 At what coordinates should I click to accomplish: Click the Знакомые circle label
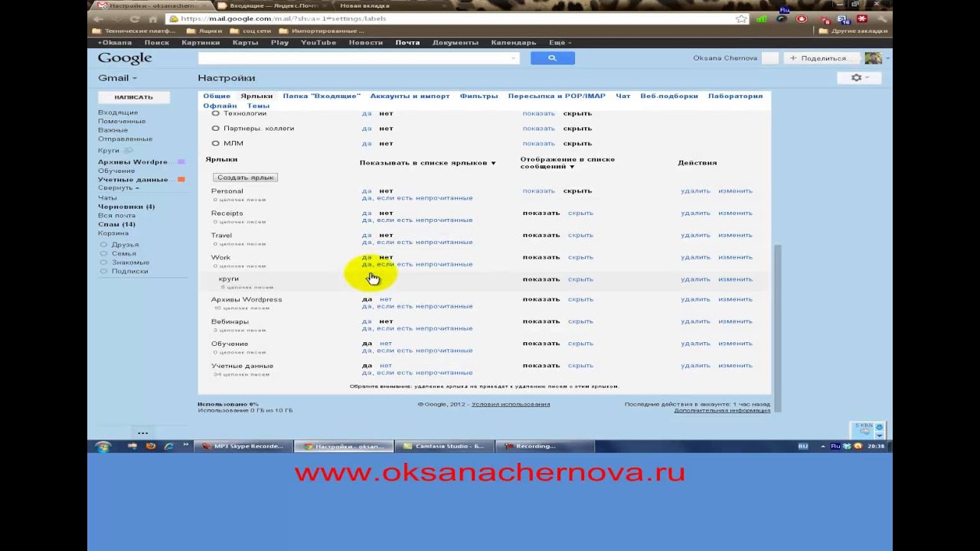coord(130,262)
